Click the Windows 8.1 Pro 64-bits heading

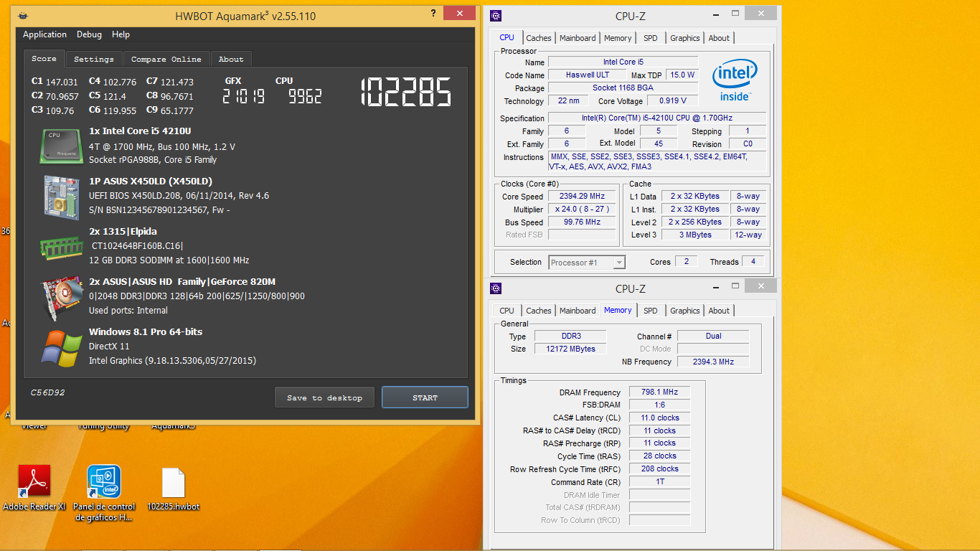(x=146, y=332)
